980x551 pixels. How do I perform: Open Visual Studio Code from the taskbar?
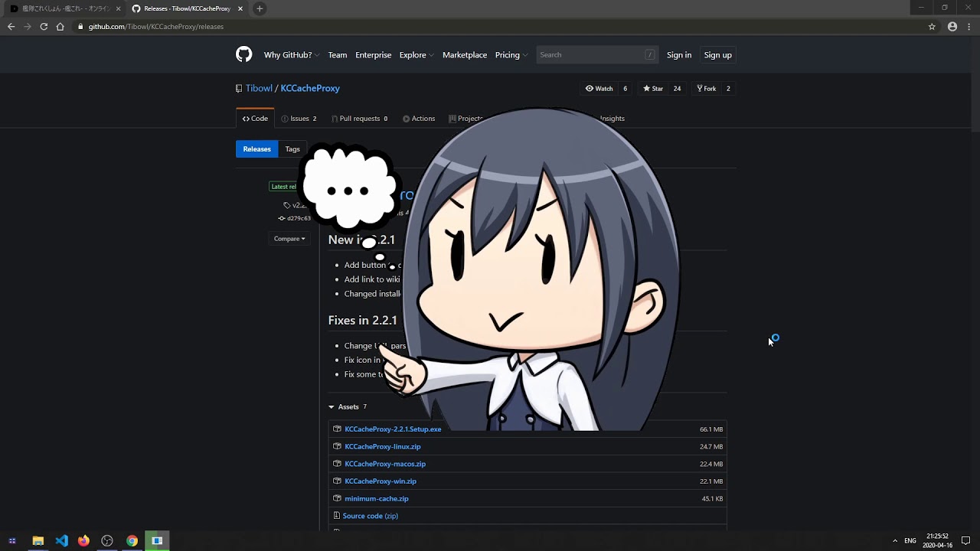pyautogui.click(x=61, y=541)
